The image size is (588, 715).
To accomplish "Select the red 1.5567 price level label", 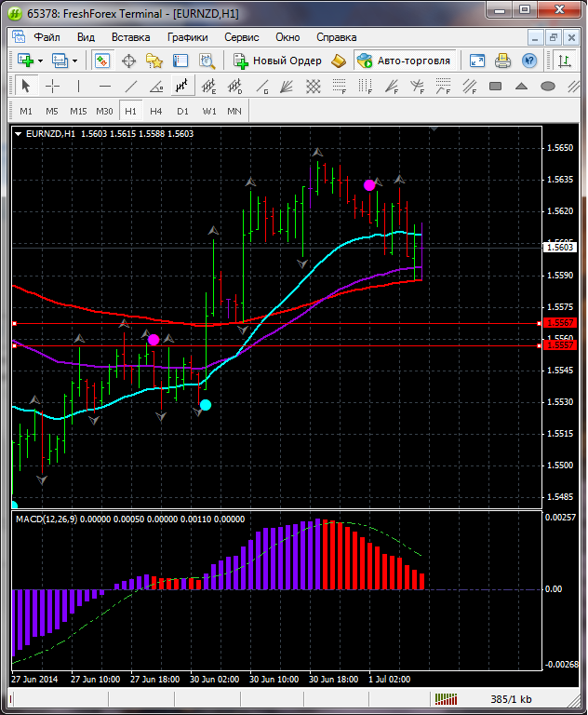I will (560, 323).
